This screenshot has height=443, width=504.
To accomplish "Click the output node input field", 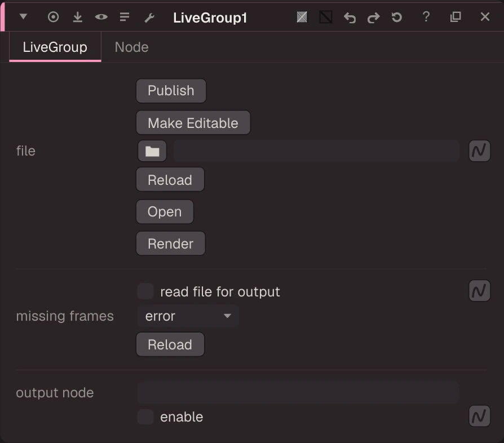I will click(299, 392).
